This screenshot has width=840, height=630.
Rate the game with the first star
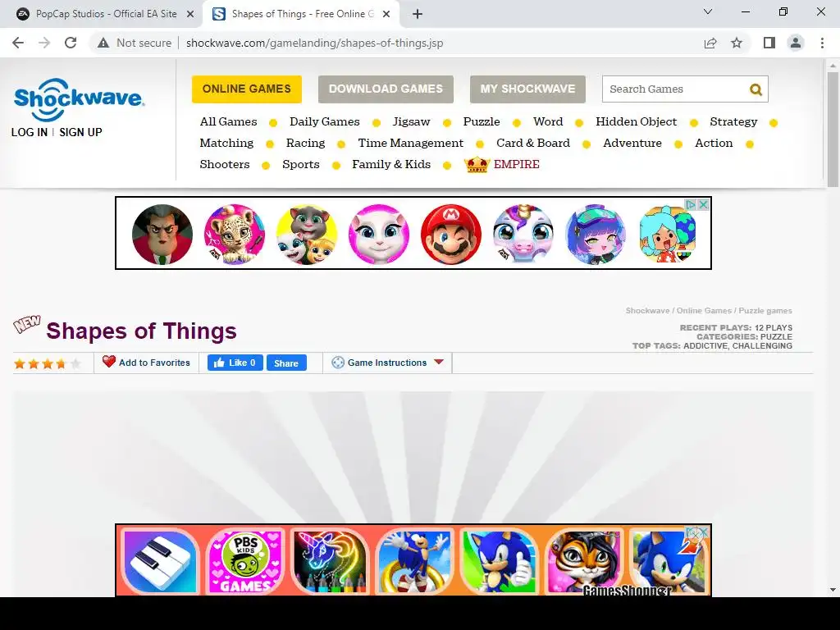tap(20, 363)
